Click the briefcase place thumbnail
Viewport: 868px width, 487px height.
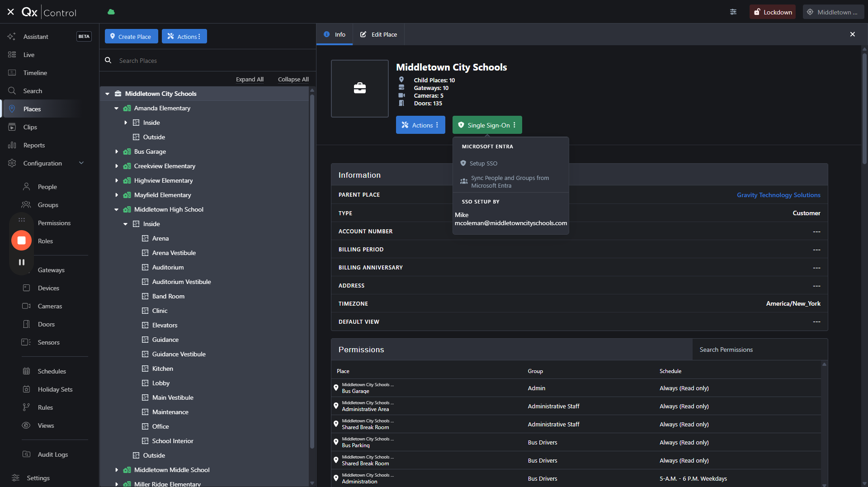360,89
